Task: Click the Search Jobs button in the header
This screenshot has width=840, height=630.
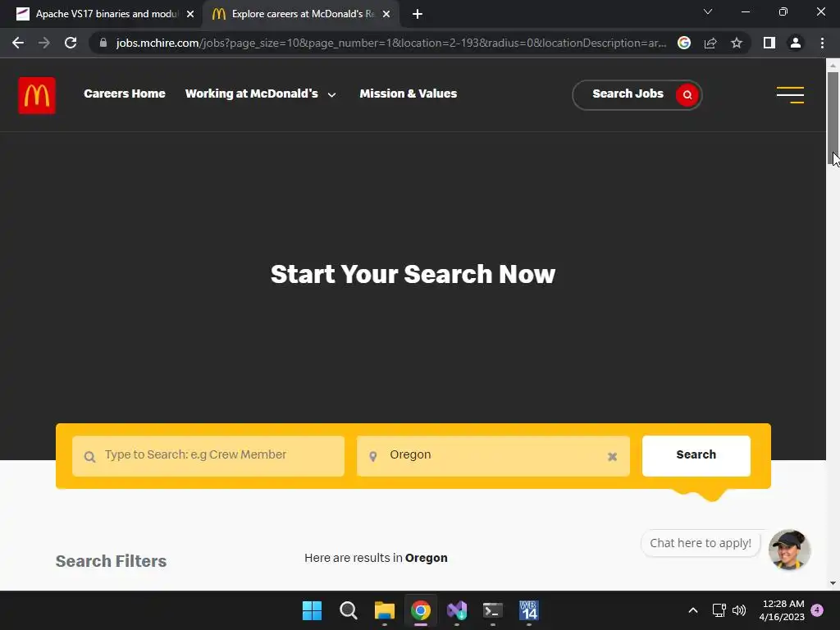Action: (x=637, y=95)
